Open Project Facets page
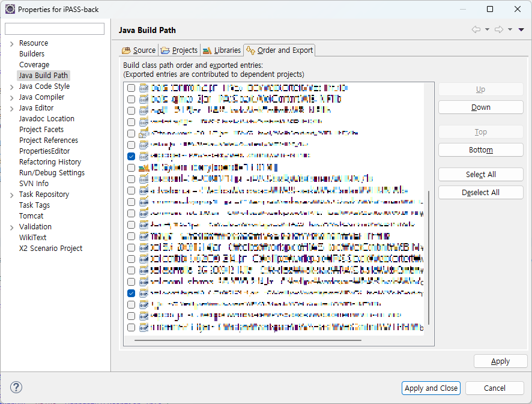The width and height of the screenshot is (532, 404). point(41,129)
